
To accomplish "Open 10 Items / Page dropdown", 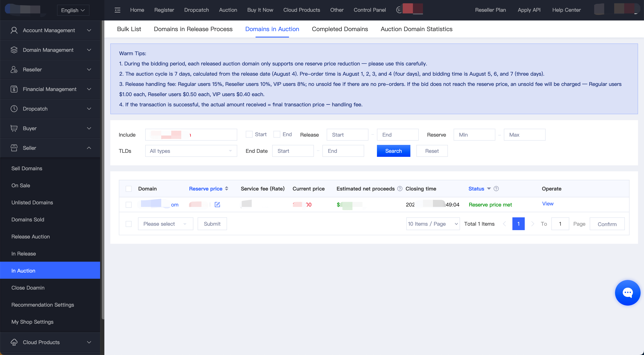I will [433, 224].
